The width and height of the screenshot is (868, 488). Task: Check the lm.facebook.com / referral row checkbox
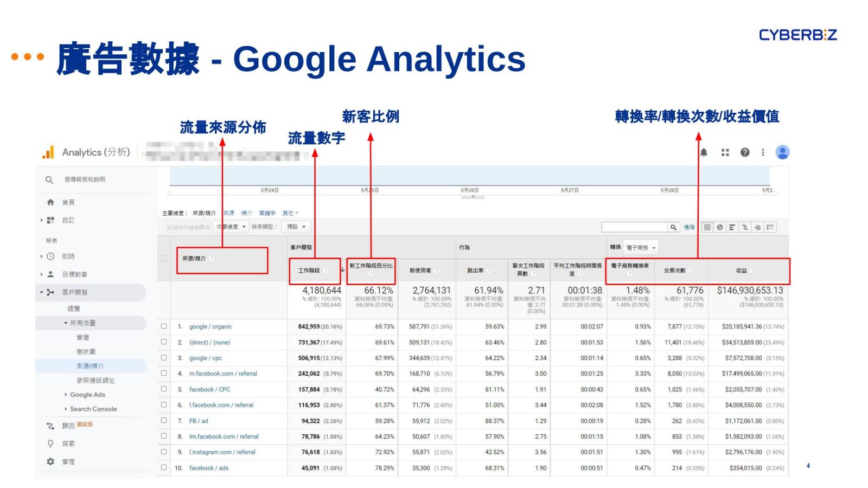point(164,436)
